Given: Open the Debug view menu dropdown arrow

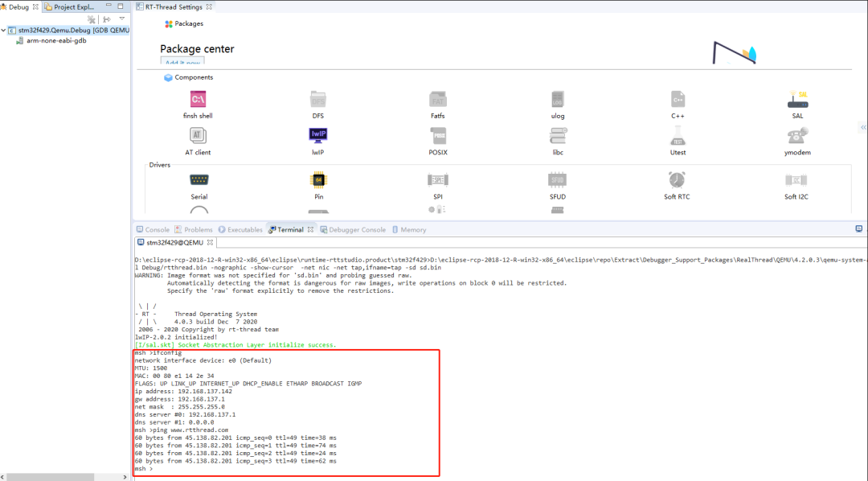Looking at the screenshot, I should point(122,18).
